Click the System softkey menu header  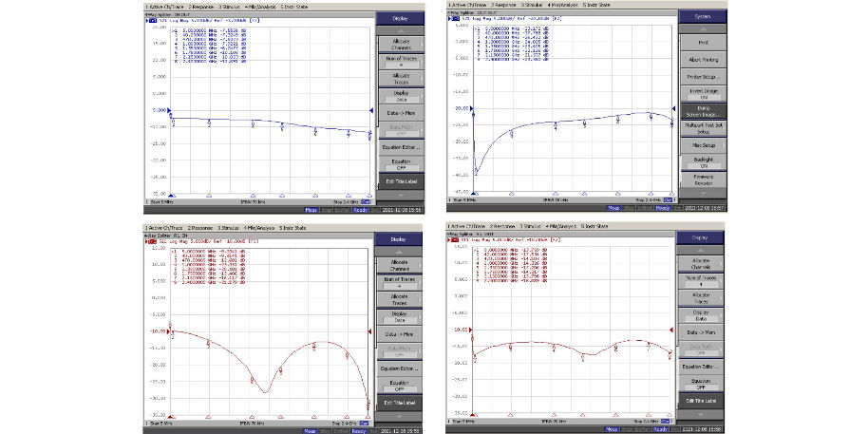[x=702, y=16]
